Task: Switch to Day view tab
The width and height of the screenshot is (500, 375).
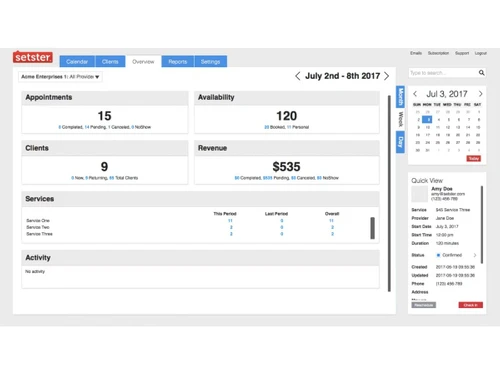Action: coord(400,142)
